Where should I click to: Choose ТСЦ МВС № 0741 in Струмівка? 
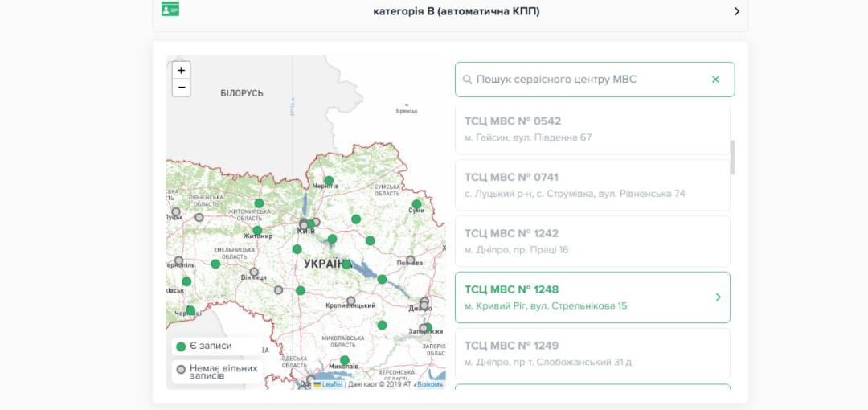pyautogui.click(x=592, y=185)
